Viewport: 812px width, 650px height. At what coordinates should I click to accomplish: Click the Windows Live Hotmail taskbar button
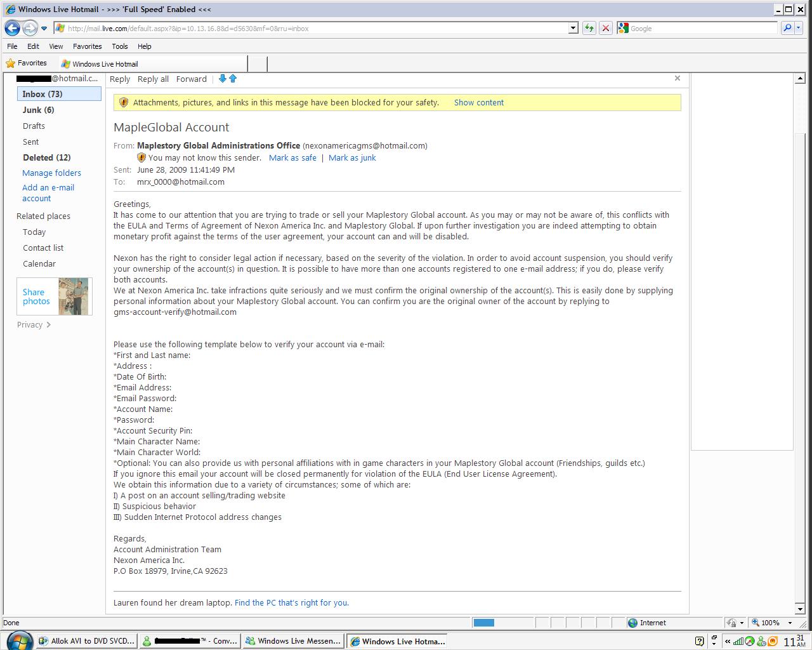[398, 641]
